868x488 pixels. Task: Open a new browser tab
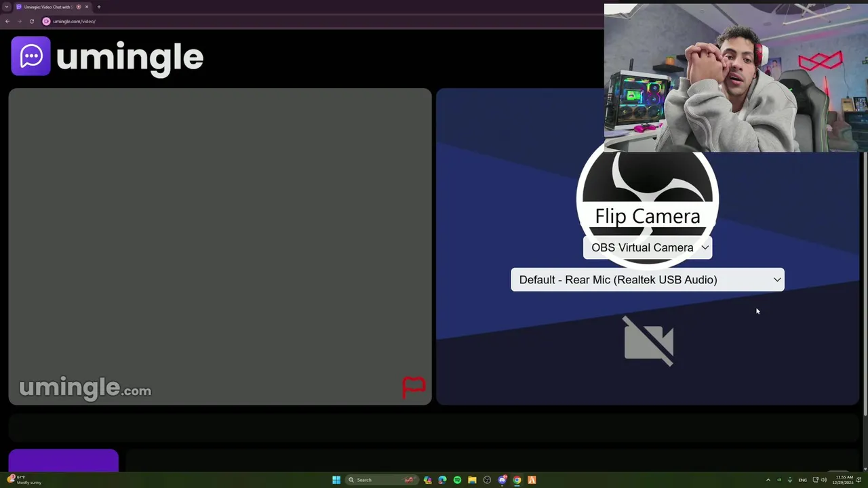point(99,7)
